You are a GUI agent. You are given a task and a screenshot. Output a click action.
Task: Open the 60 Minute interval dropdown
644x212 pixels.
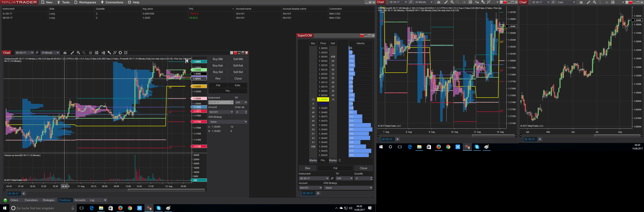[424, 2]
